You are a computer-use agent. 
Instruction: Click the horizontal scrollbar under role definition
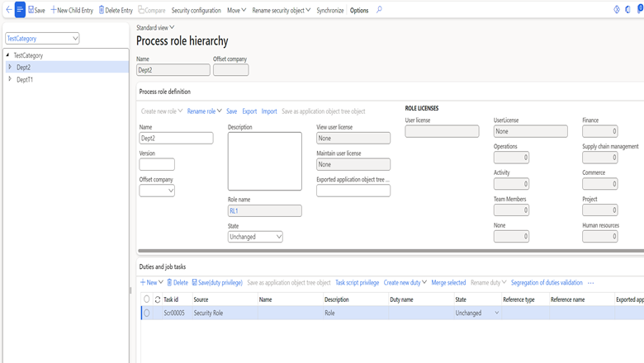tap(391, 251)
